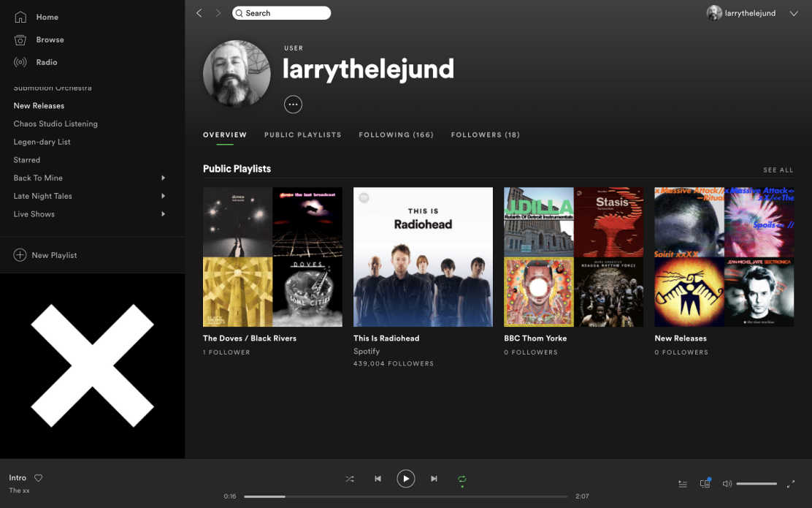Viewport: 812px width, 508px height.
Task: Select the Back To Mine folder label
Action: 38,178
